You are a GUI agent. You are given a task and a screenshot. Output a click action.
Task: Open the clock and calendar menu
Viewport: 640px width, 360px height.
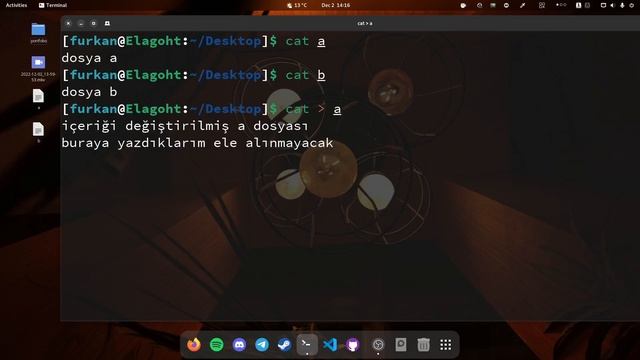(x=336, y=5)
